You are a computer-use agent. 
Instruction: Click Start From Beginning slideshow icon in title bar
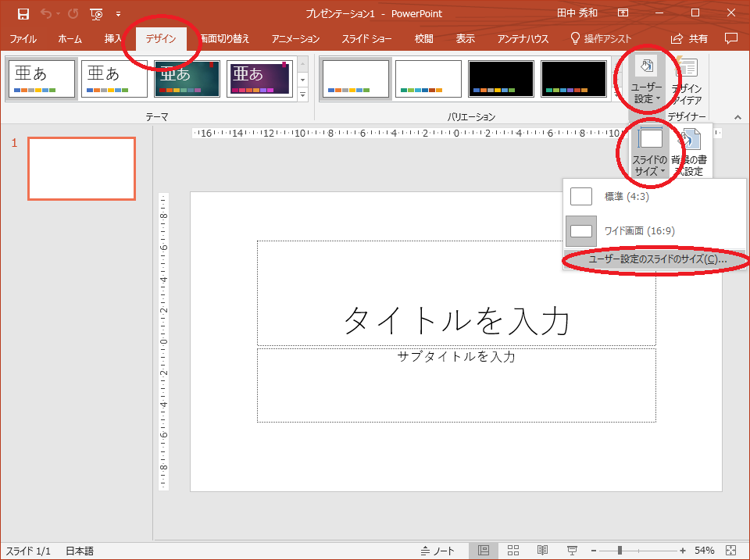point(96,13)
